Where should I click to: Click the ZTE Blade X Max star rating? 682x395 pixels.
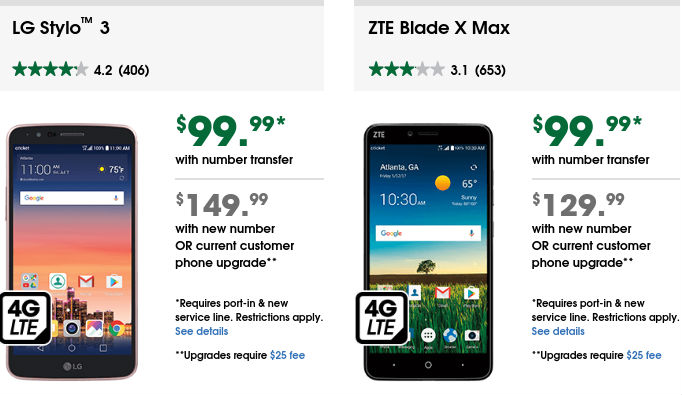point(406,70)
